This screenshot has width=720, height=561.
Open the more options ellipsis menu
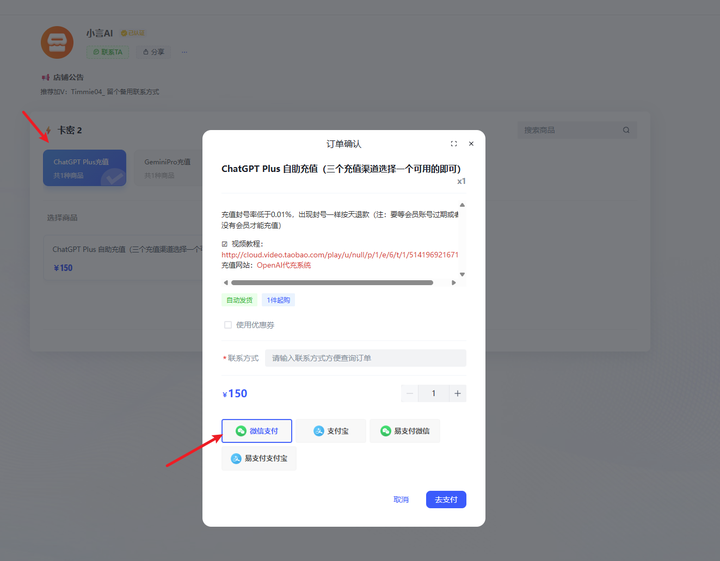tap(184, 52)
